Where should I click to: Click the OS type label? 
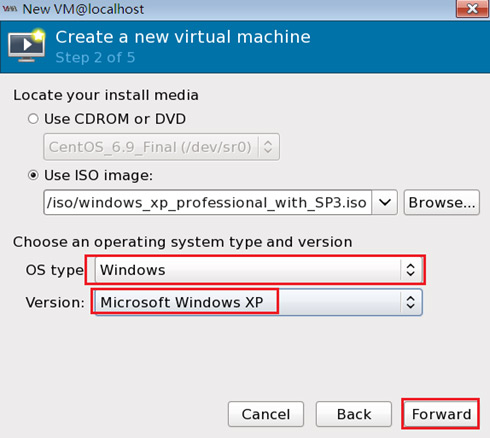click(x=54, y=270)
